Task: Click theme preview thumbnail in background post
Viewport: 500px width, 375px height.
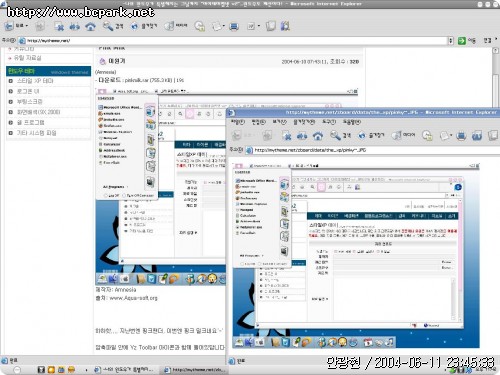Action: point(161,187)
